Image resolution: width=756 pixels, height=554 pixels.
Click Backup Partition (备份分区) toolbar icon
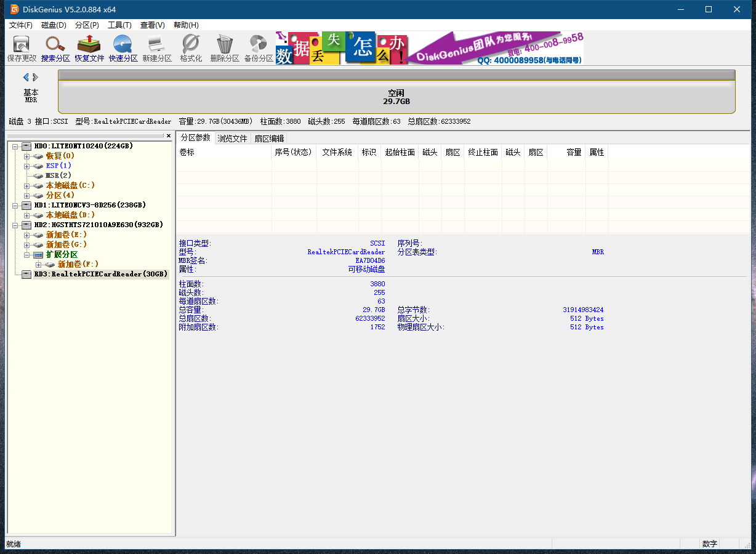[259, 49]
